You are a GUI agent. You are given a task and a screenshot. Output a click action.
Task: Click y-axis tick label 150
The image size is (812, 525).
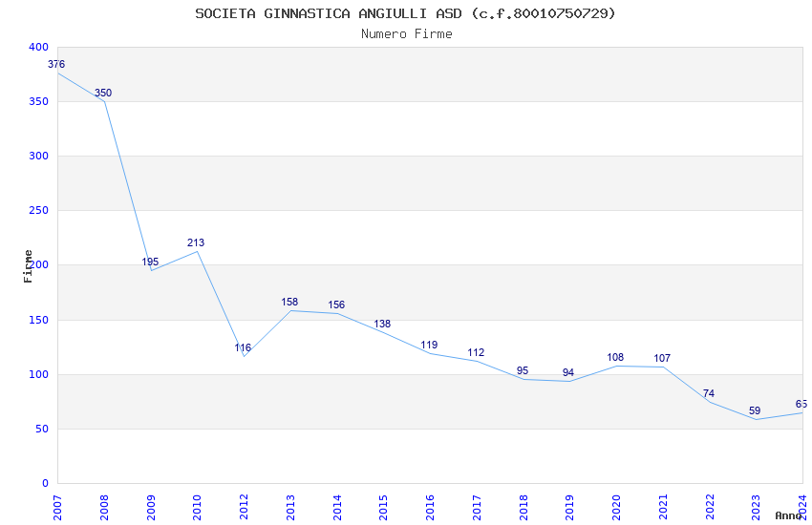coord(39,320)
